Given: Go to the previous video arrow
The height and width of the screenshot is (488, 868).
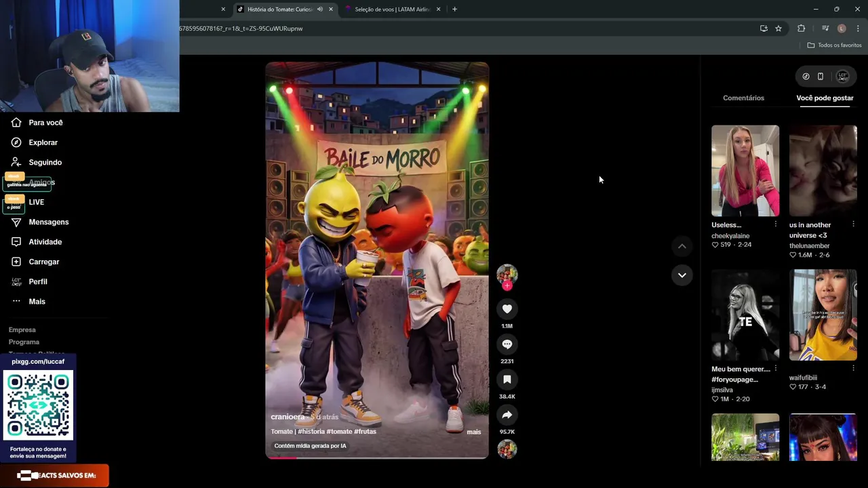Looking at the screenshot, I should click(x=682, y=247).
